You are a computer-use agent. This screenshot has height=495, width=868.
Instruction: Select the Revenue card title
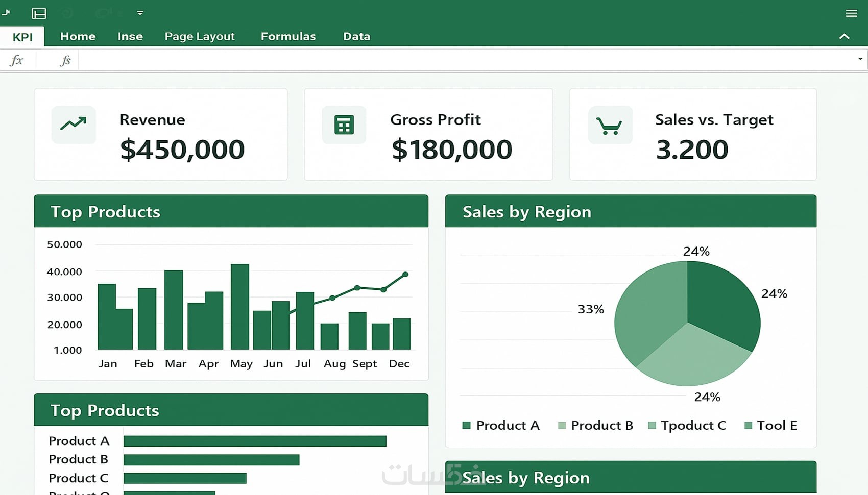point(152,119)
